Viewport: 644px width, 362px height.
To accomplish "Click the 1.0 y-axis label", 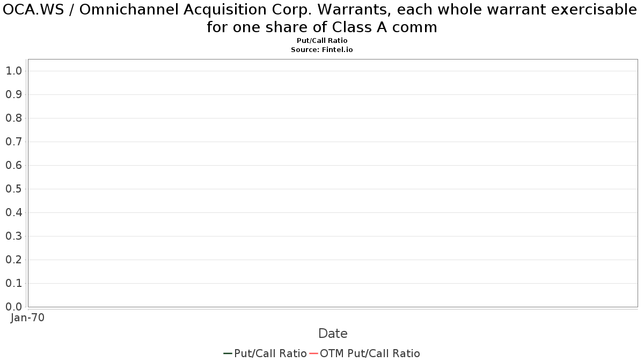I will (13, 71).
